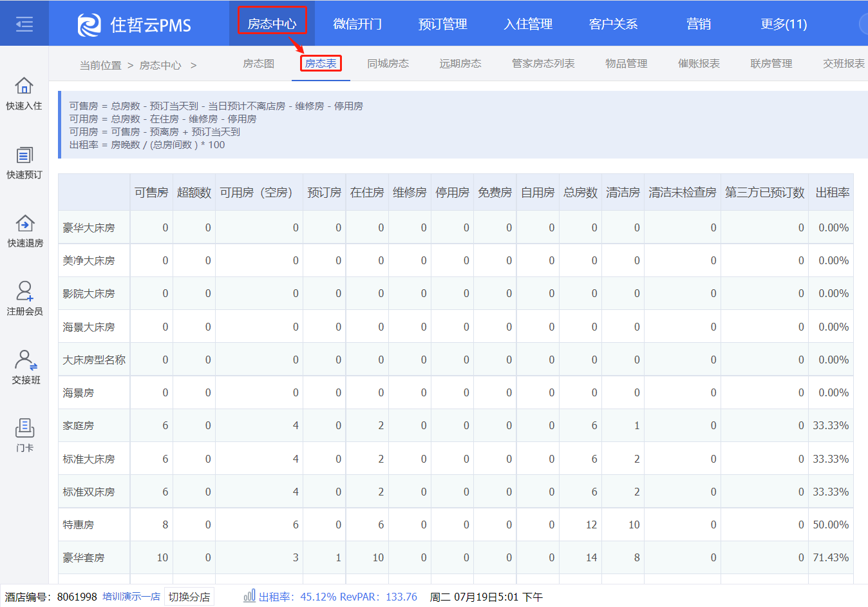Click 可用房（空房）column header
Image resolution: width=868 pixels, height=607 pixels.
259,192
